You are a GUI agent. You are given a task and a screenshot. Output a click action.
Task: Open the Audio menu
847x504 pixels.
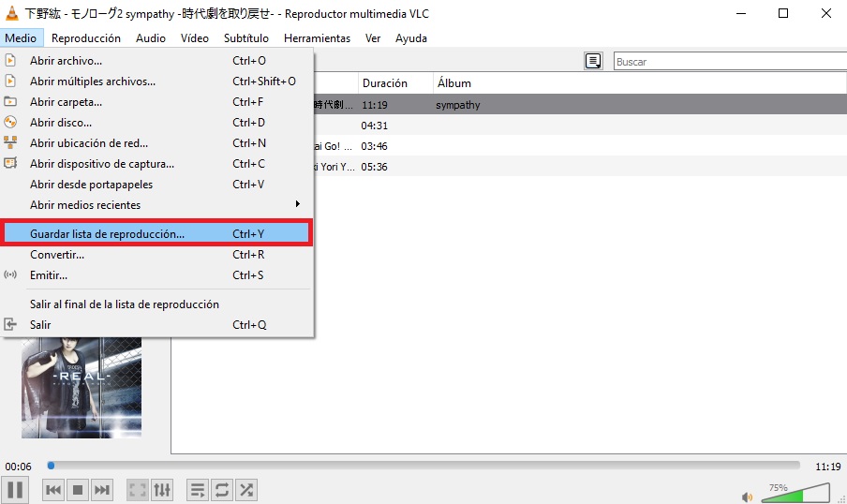click(151, 37)
